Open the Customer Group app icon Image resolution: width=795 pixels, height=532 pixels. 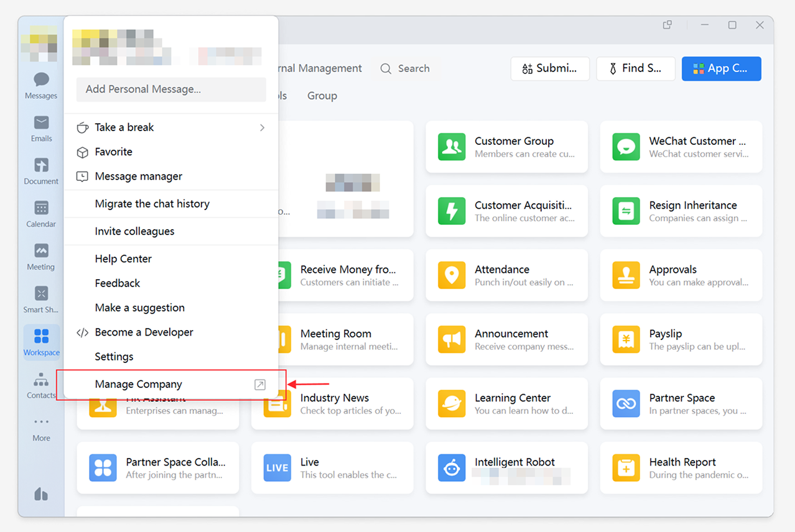452,147
